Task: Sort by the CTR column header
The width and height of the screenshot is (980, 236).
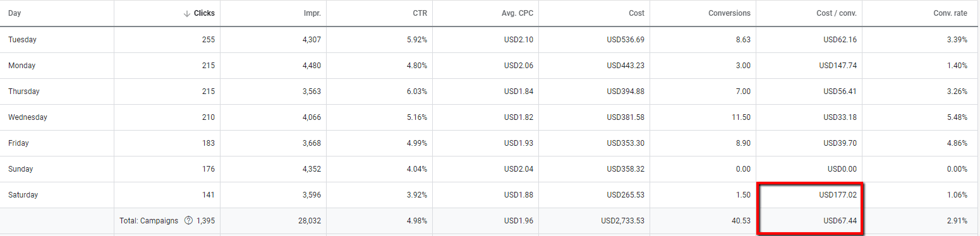Action: pos(420,13)
